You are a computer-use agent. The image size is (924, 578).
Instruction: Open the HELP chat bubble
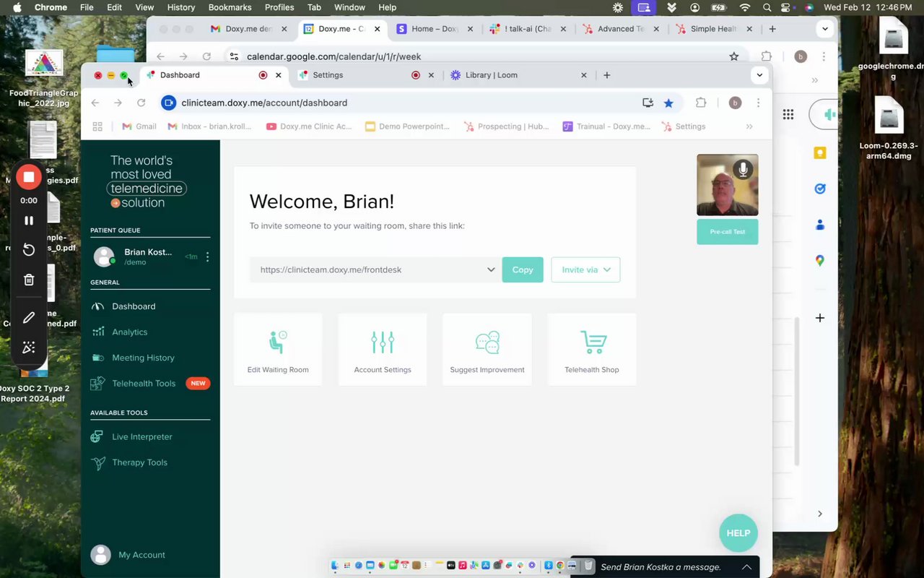click(x=738, y=533)
